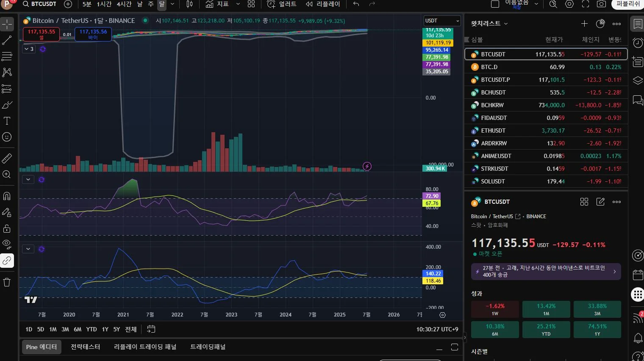Open the calendar panel in right sidebar

(638, 275)
